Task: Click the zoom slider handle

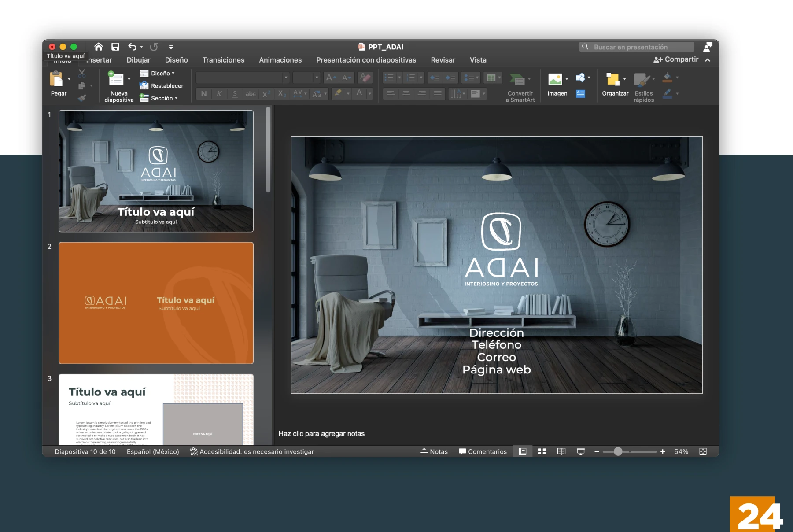Action: click(x=618, y=451)
